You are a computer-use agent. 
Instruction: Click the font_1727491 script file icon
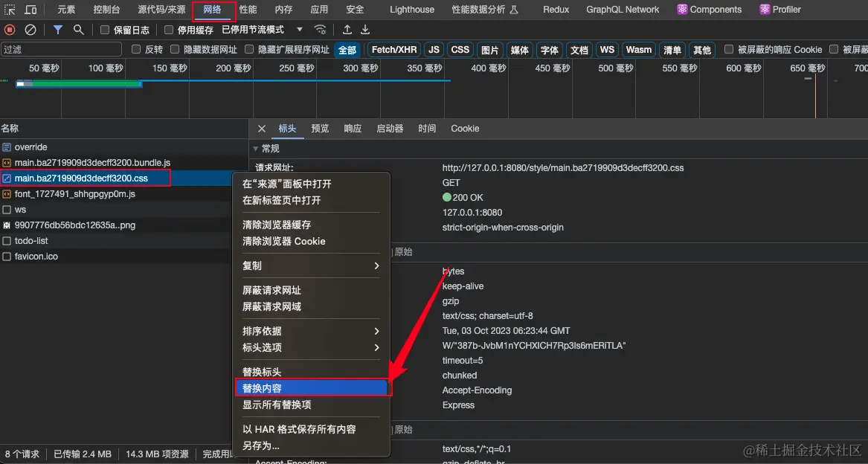(7, 194)
